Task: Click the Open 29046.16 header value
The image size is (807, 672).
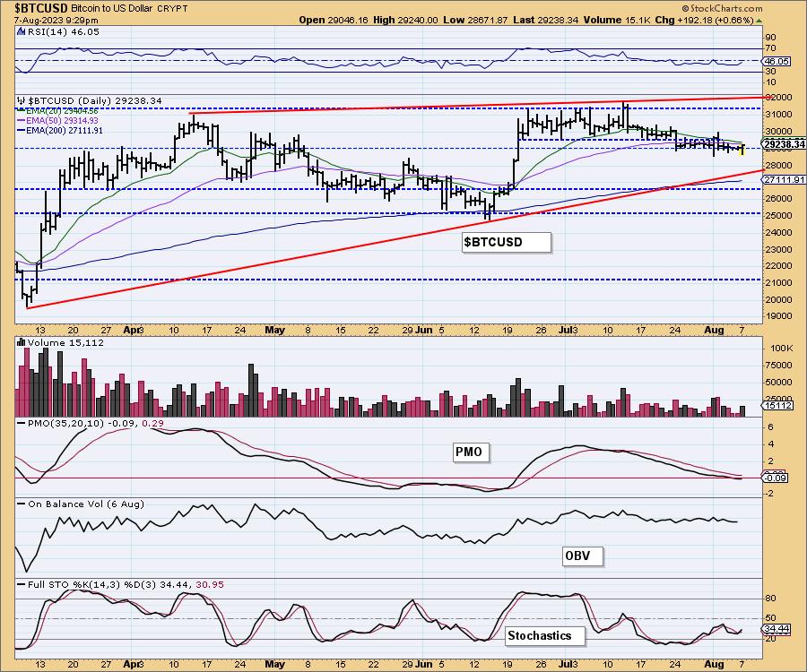Action: click(334, 21)
